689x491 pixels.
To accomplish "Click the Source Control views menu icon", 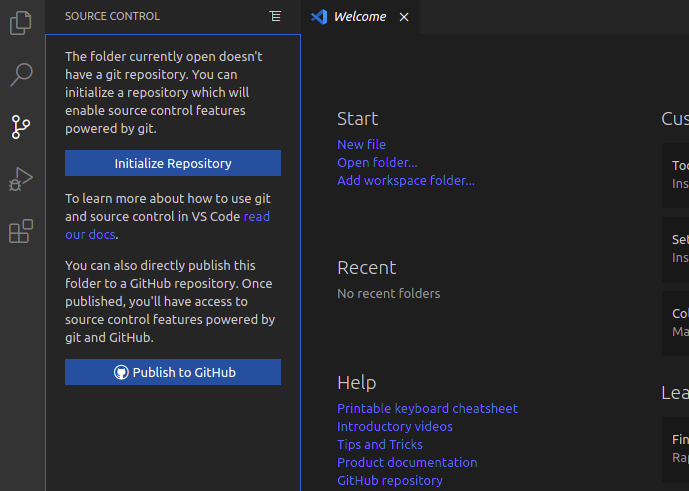I will [275, 16].
